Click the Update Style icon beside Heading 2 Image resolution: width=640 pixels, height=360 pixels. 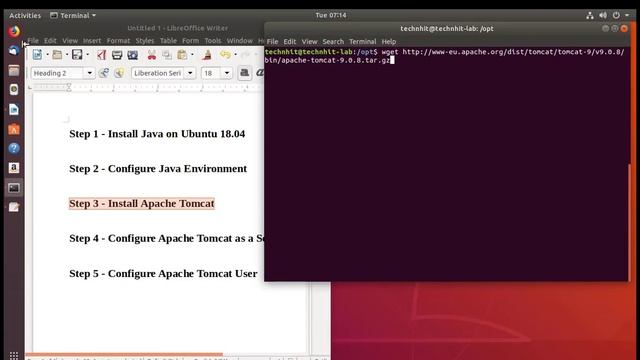(x=104, y=73)
